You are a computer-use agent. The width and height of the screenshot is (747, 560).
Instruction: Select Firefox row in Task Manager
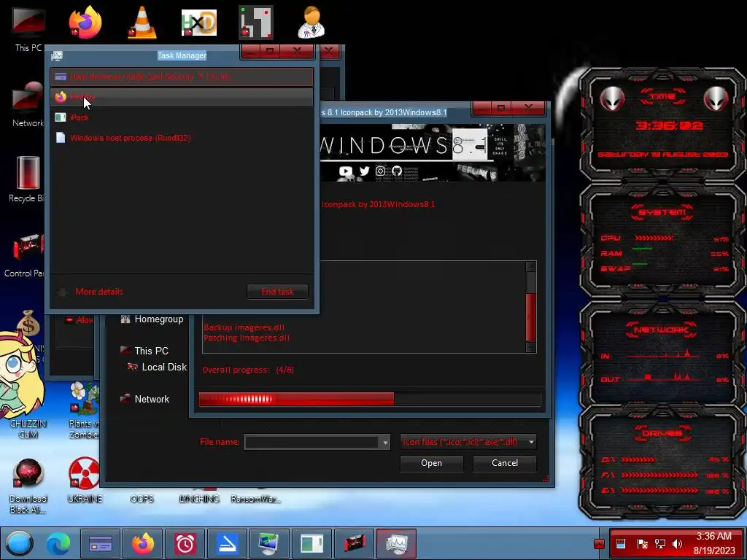coord(182,97)
